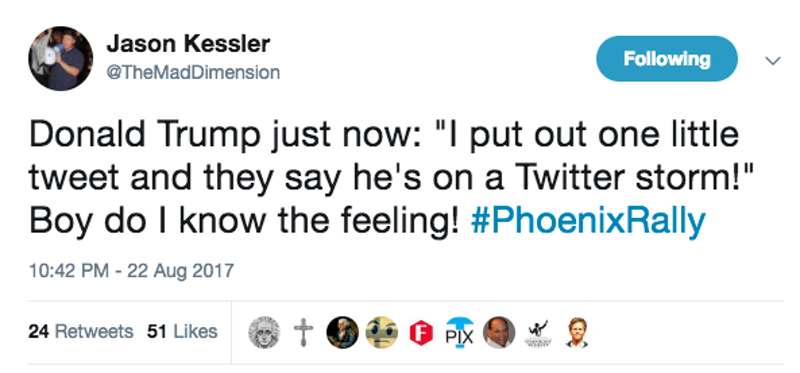Open the red hexagon F avatar
800x373 pixels.
[421, 333]
